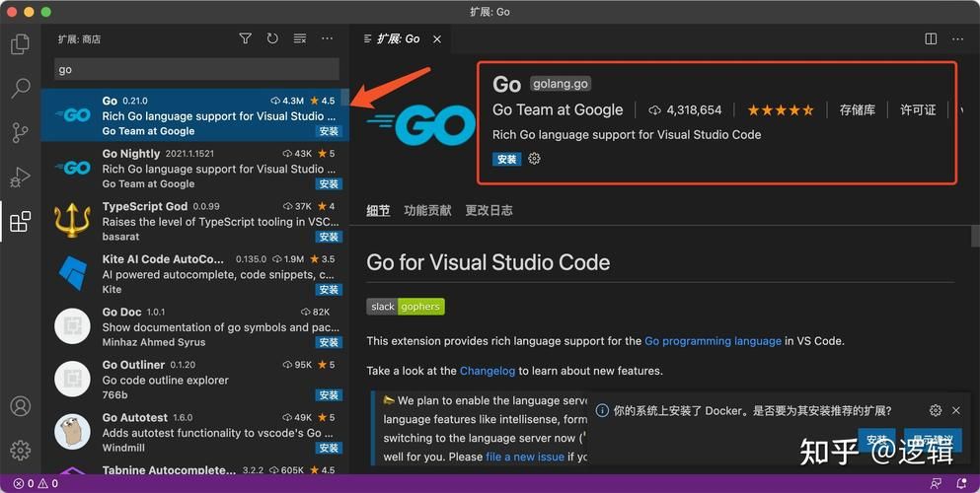This screenshot has height=493, width=980.
Task: Open the feedback icon in status bar
Action: pyautogui.click(x=936, y=484)
